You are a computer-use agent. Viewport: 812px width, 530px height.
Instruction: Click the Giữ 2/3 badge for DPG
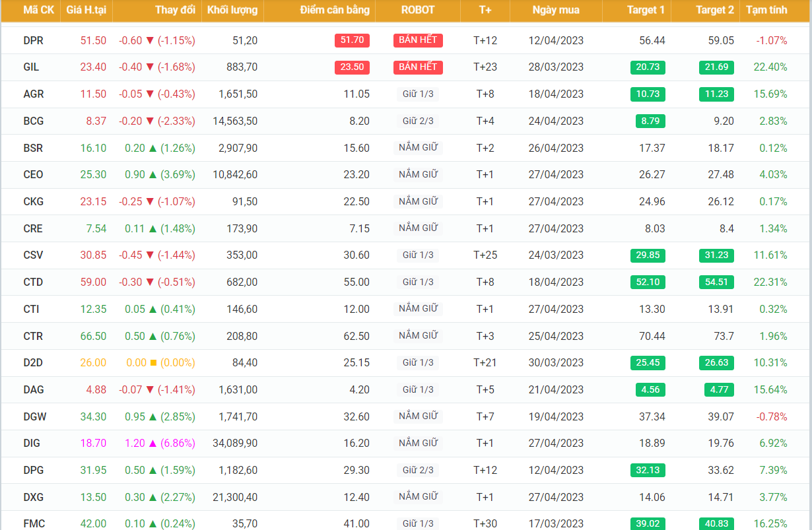pos(418,470)
